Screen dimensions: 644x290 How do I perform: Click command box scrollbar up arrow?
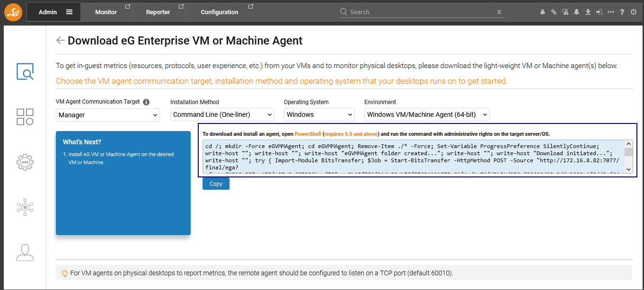628,144
